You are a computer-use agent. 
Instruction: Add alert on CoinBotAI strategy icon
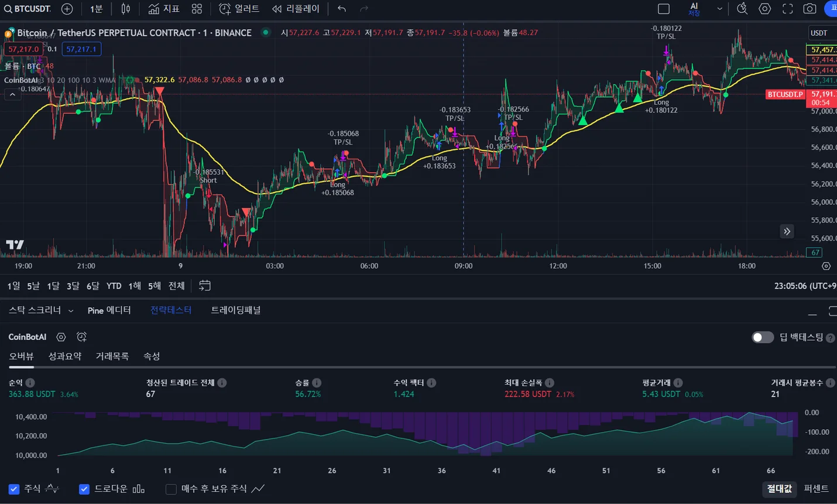(x=81, y=337)
